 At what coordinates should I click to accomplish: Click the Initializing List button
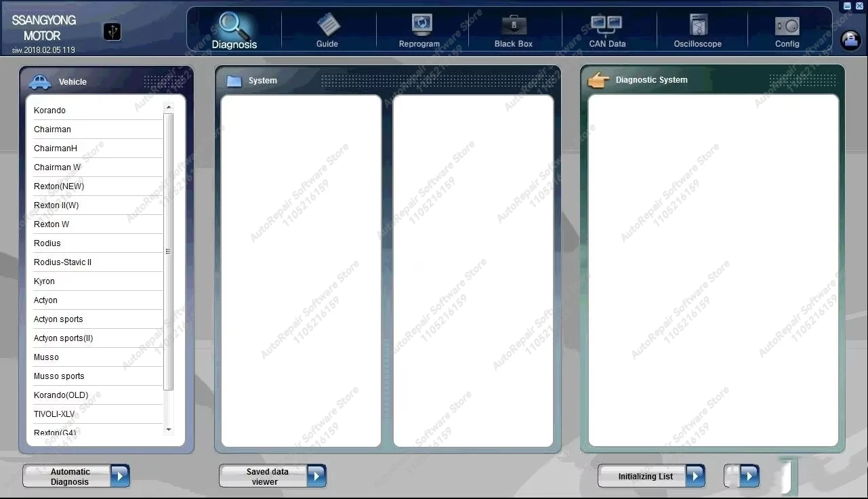coord(651,476)
